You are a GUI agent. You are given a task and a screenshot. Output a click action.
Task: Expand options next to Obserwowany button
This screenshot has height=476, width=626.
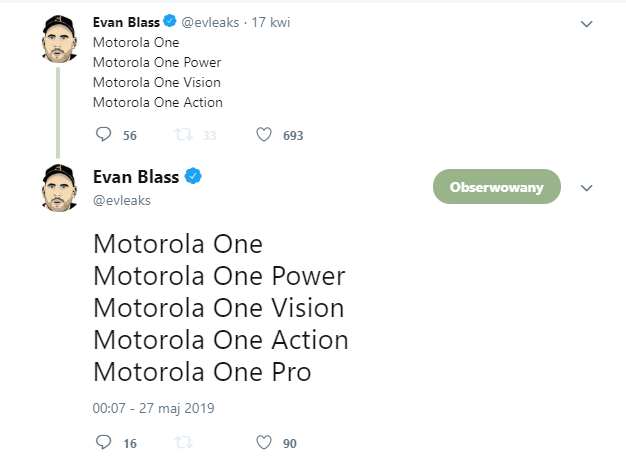tap(587, 188)
